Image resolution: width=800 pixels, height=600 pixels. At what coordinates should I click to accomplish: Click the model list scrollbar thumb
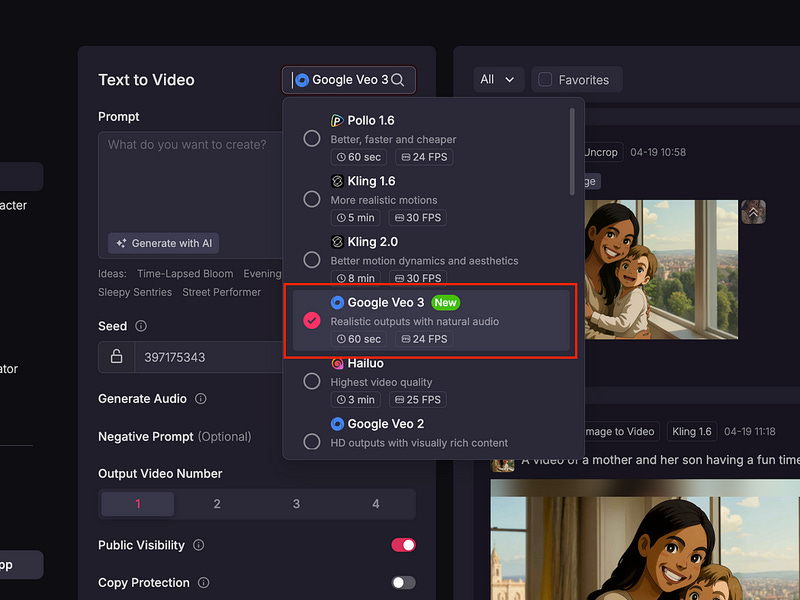click(572, 152)
